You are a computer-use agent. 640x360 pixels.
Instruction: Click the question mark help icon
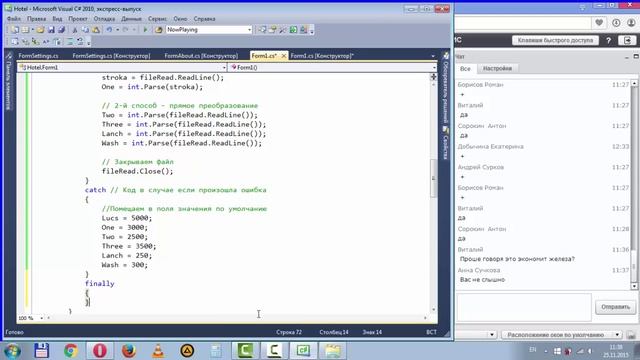[608, 40]
